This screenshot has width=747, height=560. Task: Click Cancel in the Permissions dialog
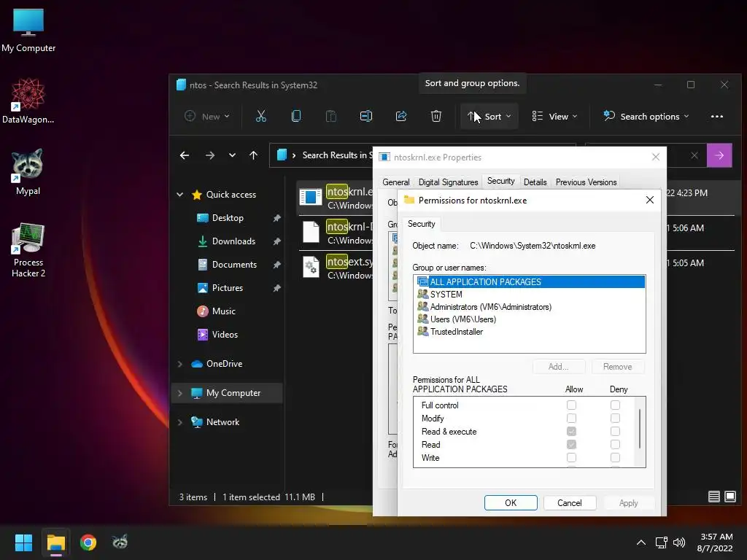click(x=569, y=503)
